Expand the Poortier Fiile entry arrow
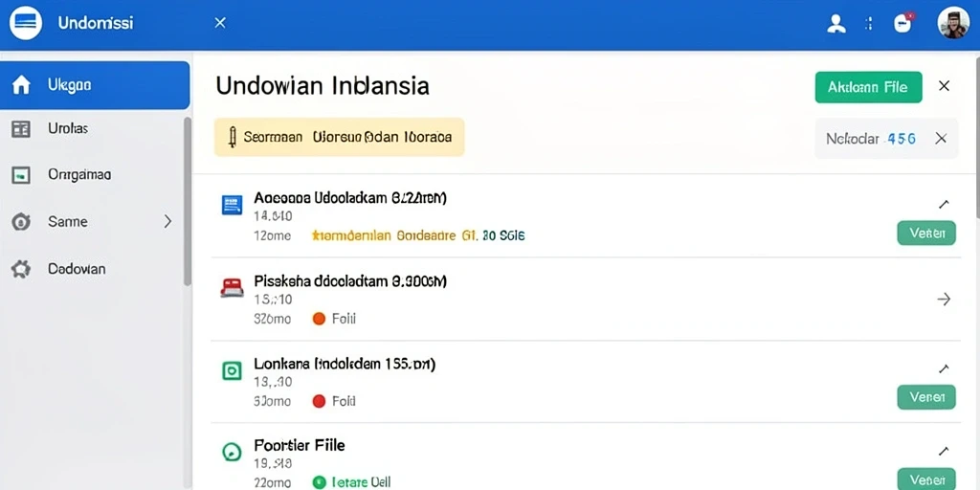 coord(944,451)
